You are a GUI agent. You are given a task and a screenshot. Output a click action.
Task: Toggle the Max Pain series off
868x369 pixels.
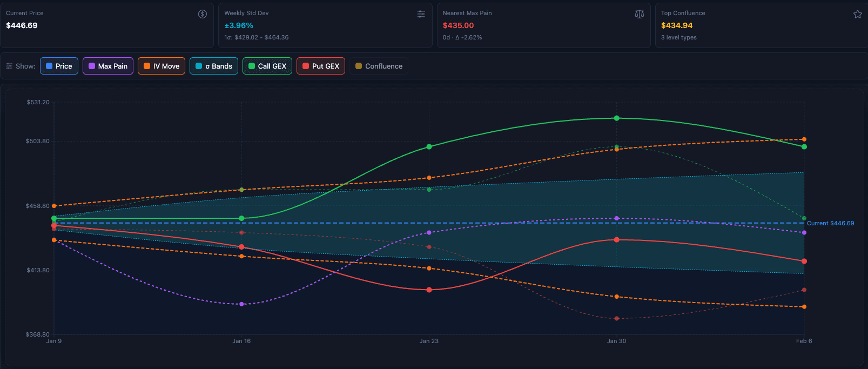(x=108, y=66)
